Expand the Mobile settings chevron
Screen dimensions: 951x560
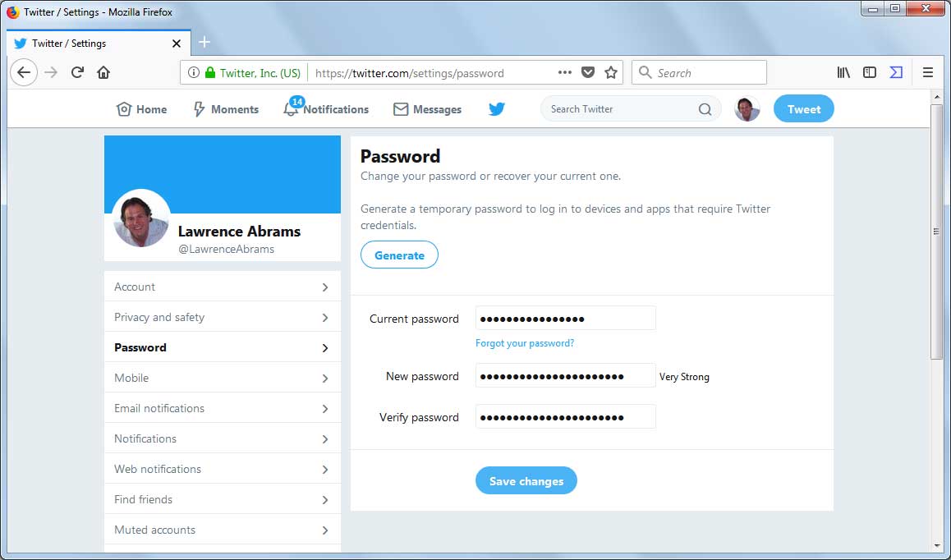pyautogui.click(x=325, y=377)
